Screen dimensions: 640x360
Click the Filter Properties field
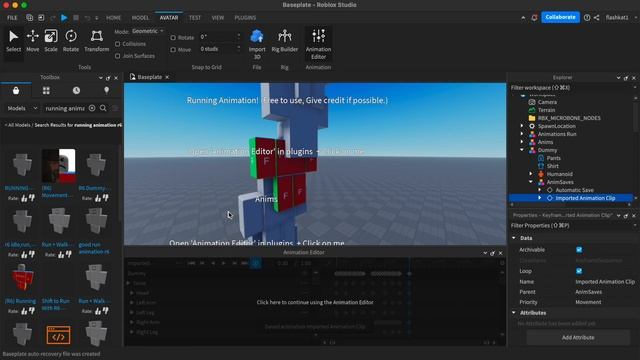571,225
